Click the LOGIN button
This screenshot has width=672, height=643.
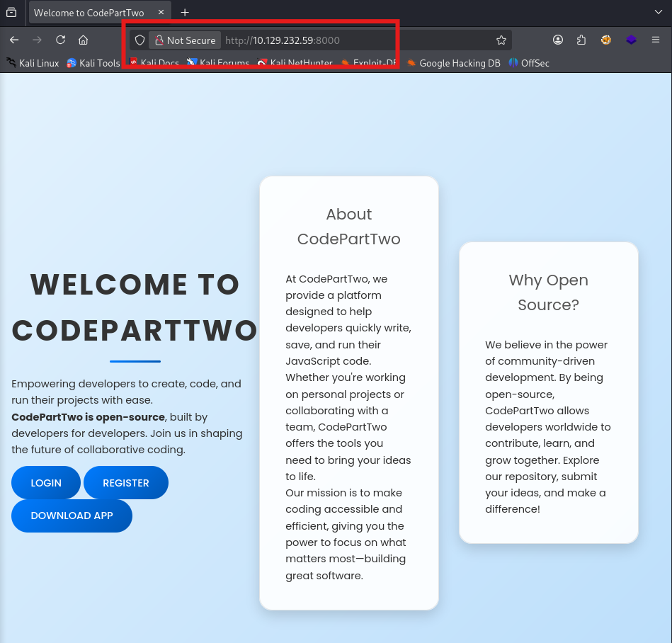(x=46, y=483)
